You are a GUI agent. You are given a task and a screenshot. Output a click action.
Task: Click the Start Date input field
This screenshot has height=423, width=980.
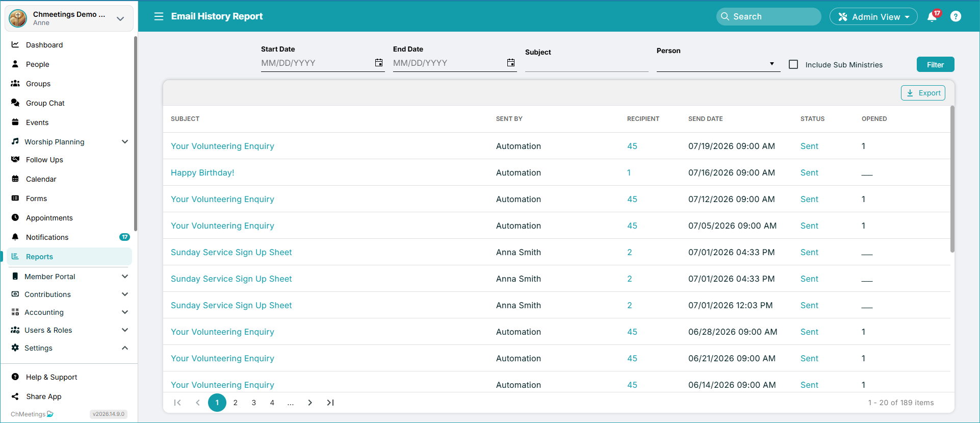(316, 63)
